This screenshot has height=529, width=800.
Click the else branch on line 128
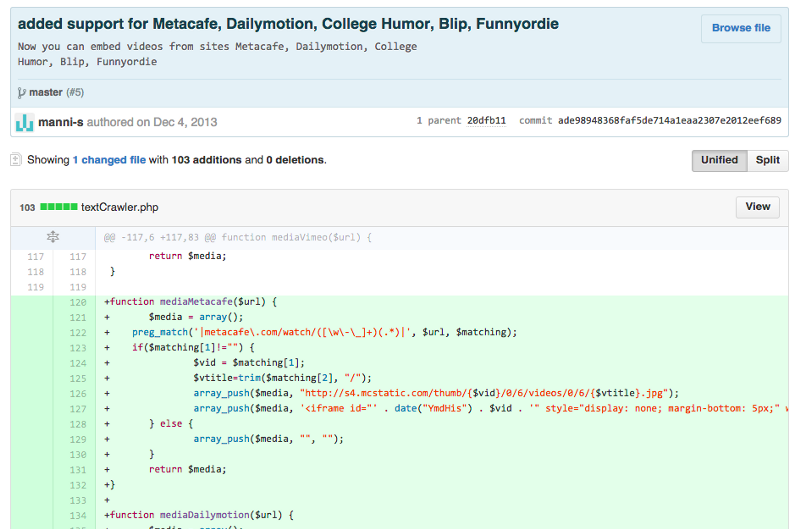(171, 424)
